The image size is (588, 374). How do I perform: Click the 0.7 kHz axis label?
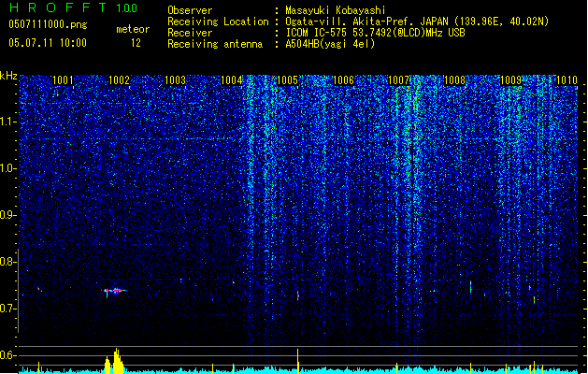(x=7, y=309)
